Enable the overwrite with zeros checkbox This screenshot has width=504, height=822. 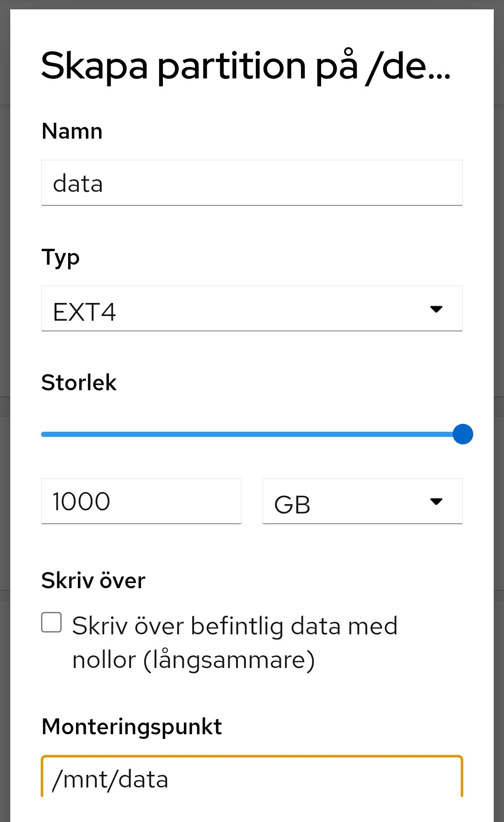point(51,622)
